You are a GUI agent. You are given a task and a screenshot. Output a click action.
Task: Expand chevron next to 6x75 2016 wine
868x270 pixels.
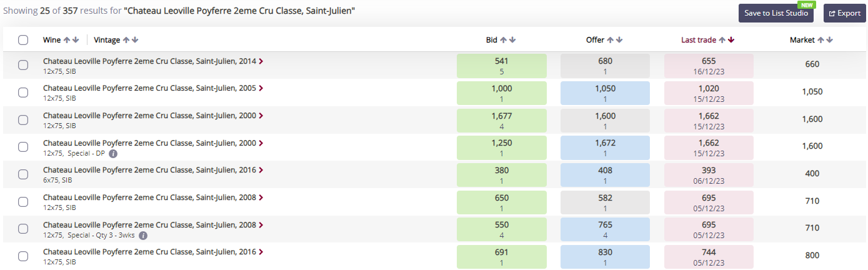click(261, 170)
